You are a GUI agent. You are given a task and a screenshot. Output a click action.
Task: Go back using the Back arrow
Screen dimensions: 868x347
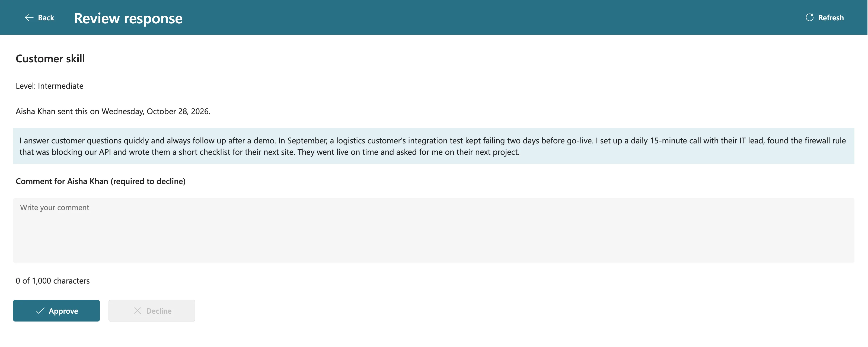(39, 18)
